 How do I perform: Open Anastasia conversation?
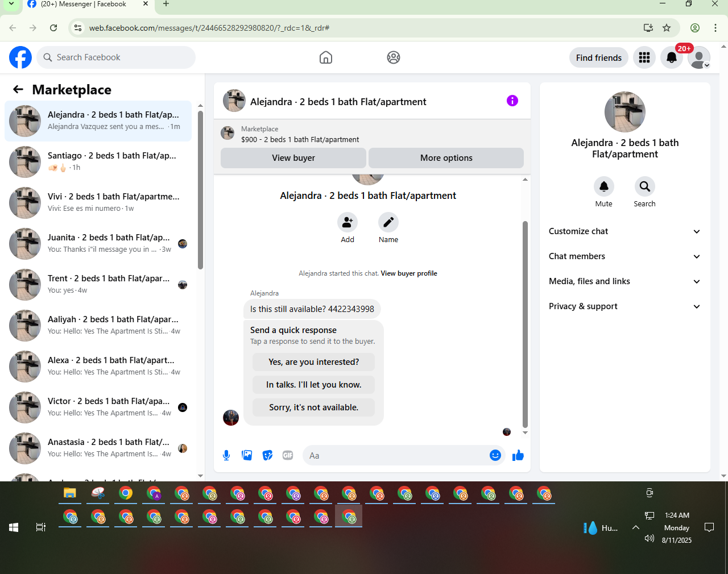pyautogui.click(x=98, y=448)
